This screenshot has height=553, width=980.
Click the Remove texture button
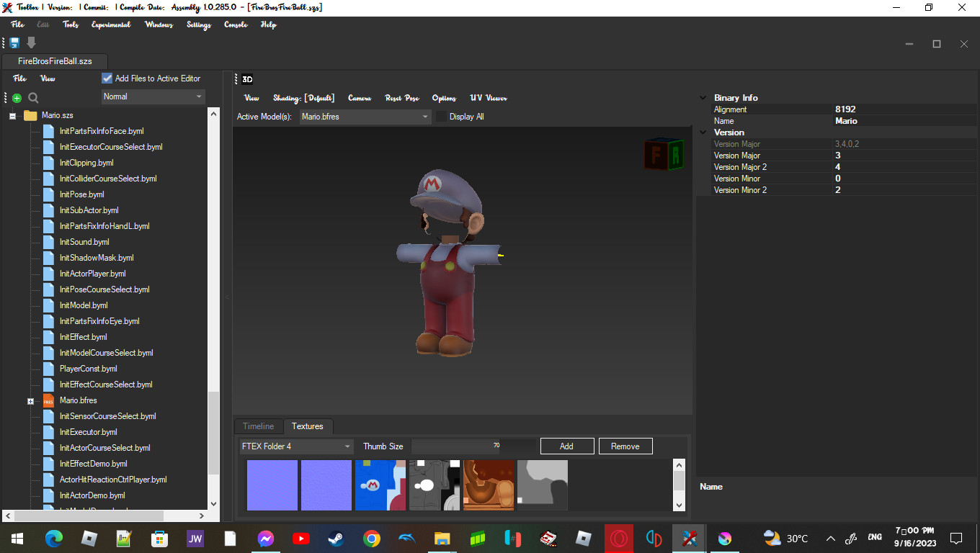625,446
